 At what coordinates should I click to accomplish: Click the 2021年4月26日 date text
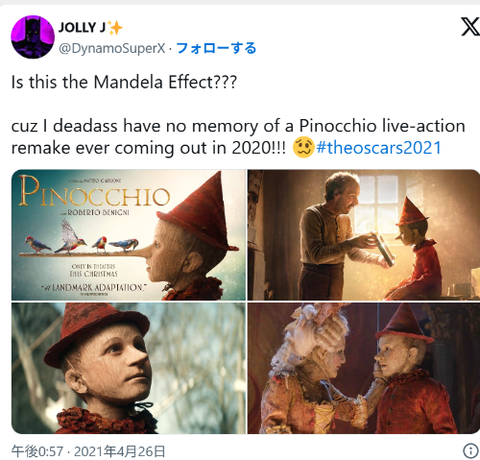(119, 452)
